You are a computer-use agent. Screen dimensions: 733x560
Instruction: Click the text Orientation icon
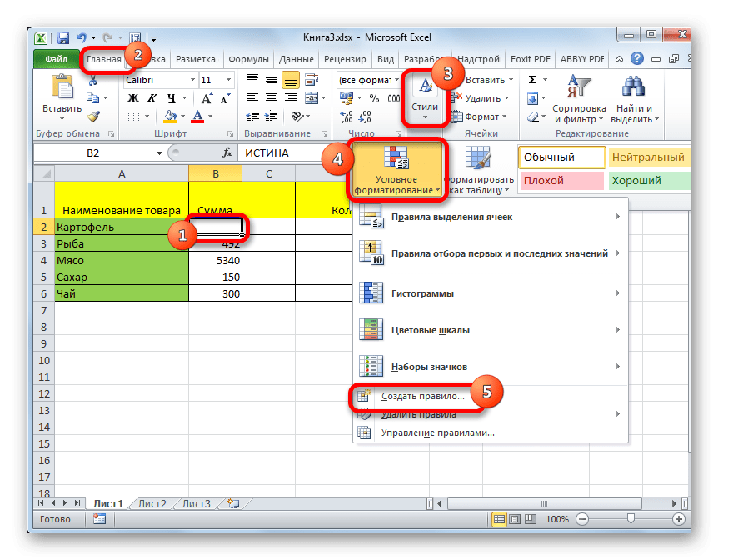[297, 116]
